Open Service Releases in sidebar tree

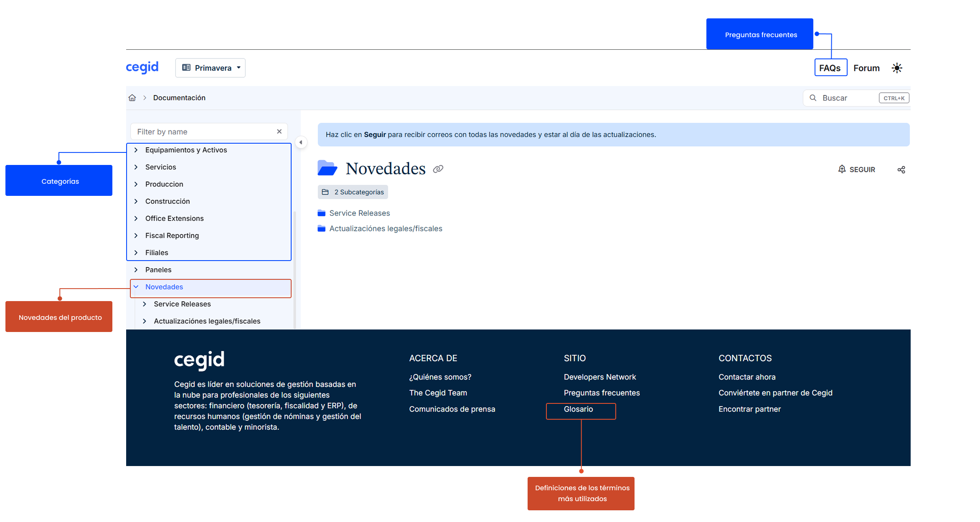pos(182,304)
